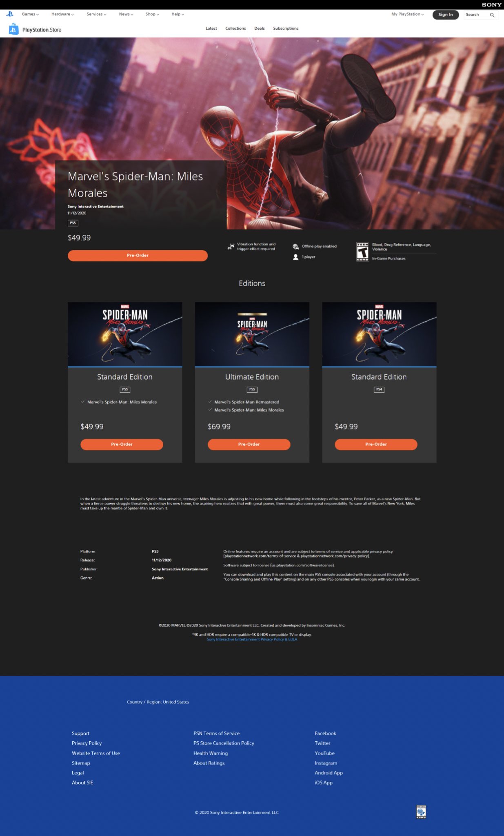Click the ESRB privacy certified footer badge
504x836 pixels.
pyautogui.click(x=421, y=812)
